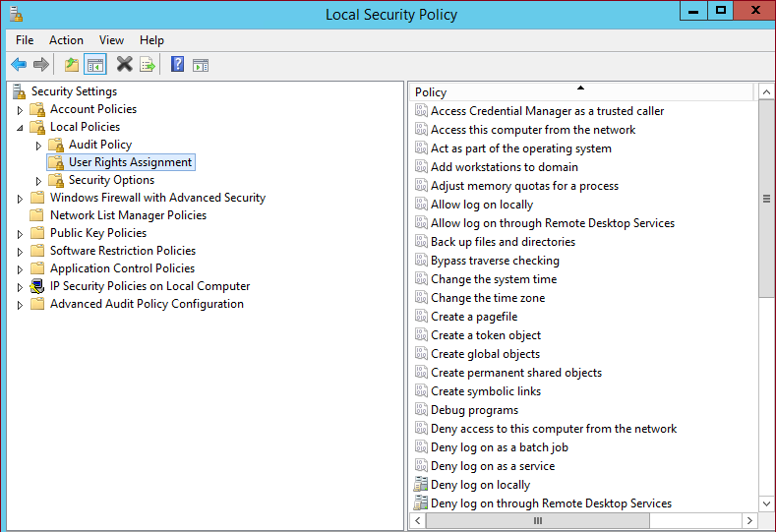
Task: Open the View menu
Action: [111, 40]
